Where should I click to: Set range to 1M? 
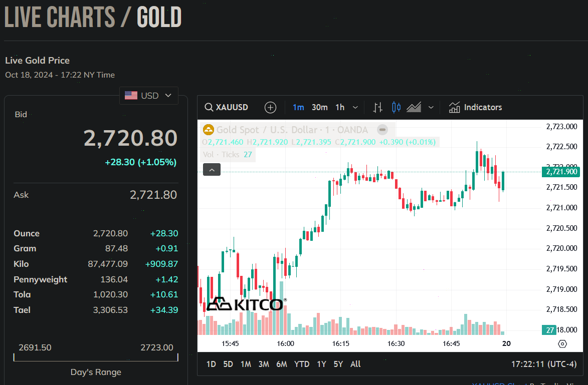(x=246, y=364)
